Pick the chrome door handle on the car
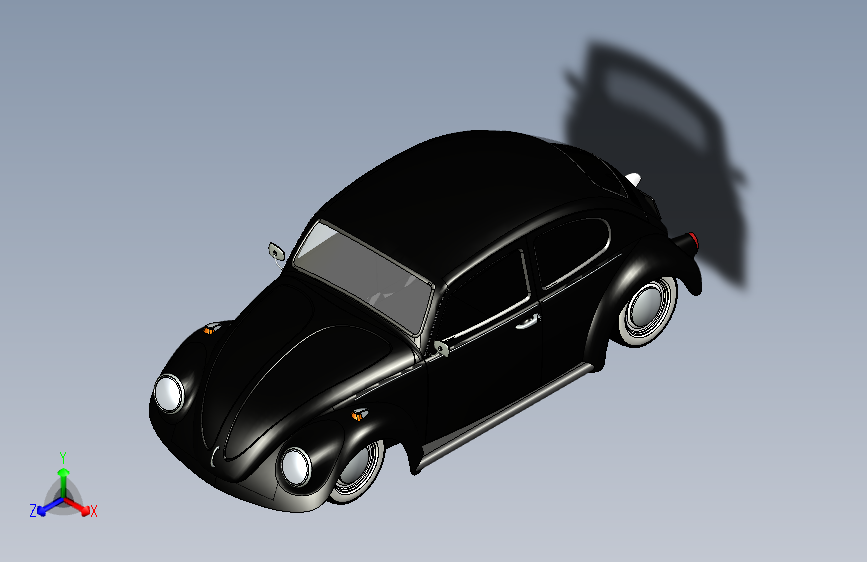The image size is (867, 562). coord(527,322)
